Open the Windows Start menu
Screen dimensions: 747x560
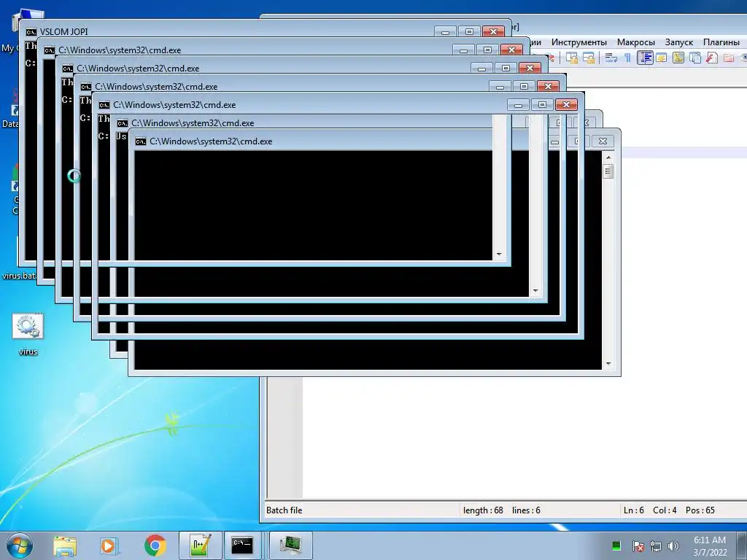[20, 545]
